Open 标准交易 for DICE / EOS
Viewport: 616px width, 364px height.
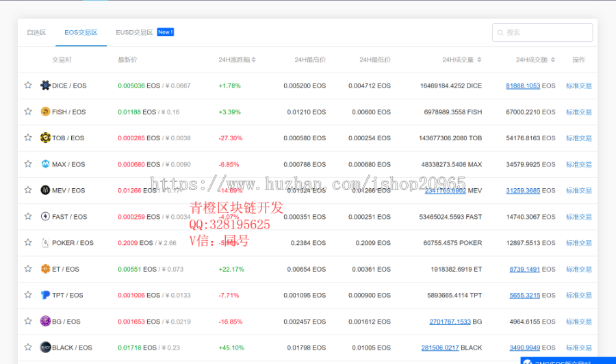tap(578, 86)
